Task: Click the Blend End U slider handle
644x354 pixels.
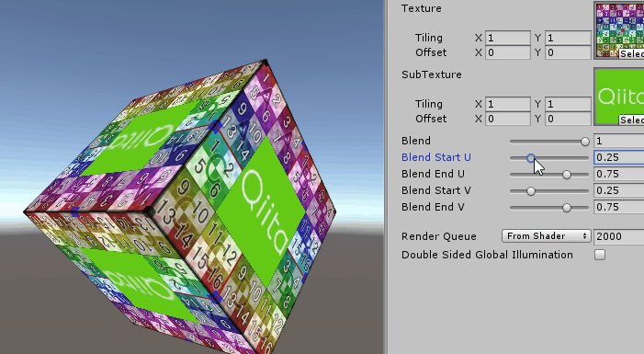Action: click(567, 175)
